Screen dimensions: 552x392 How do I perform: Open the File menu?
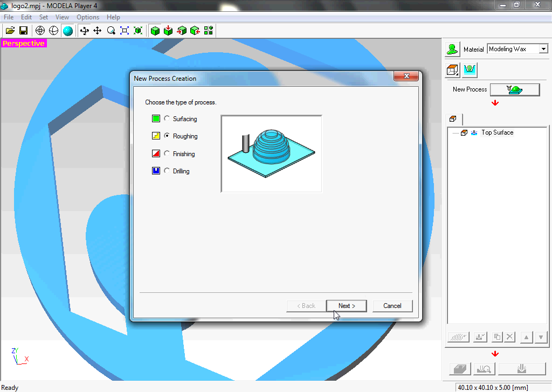click(9, 17)
